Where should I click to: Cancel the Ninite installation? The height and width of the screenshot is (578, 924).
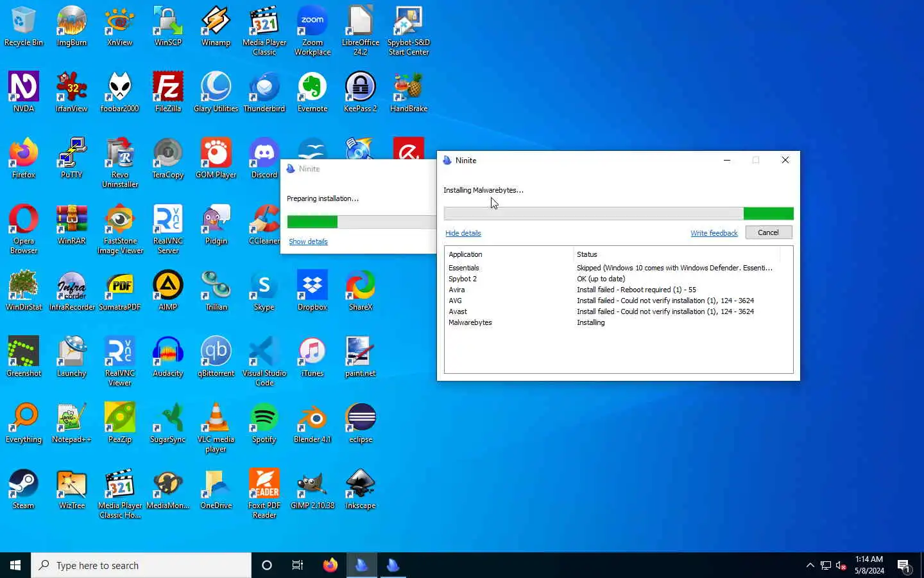[x=768, y=232]
